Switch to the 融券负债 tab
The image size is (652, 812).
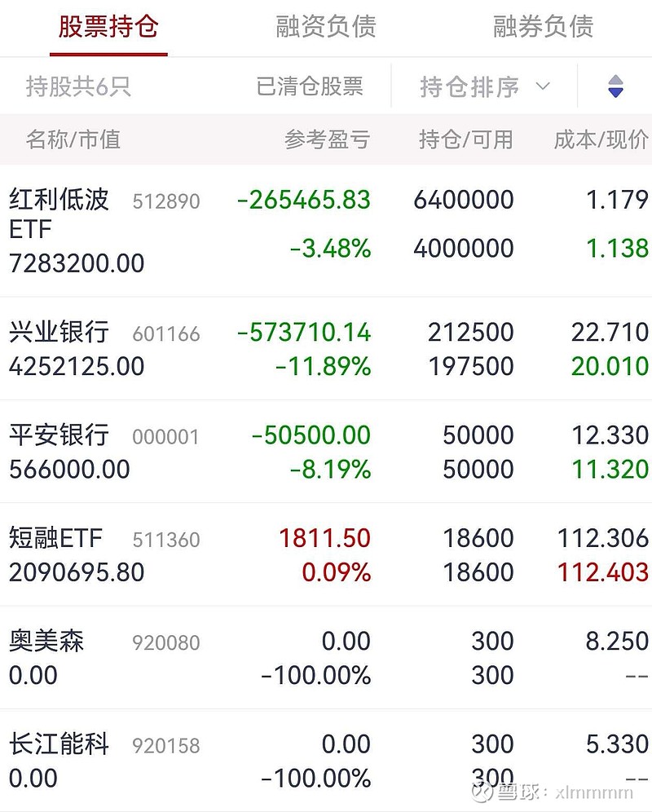pos(543,27)
